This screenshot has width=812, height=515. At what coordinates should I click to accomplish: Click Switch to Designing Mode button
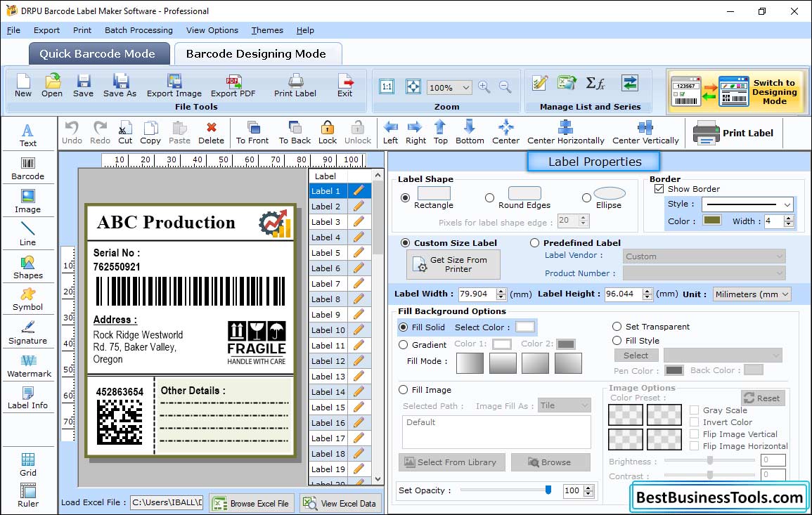737,92
